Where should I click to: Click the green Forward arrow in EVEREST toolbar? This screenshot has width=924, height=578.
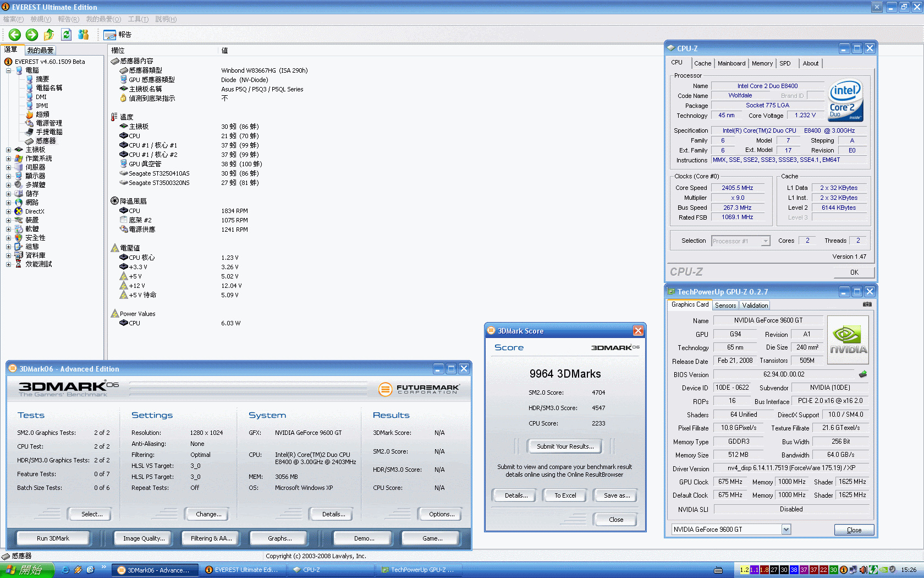point(32,35)
